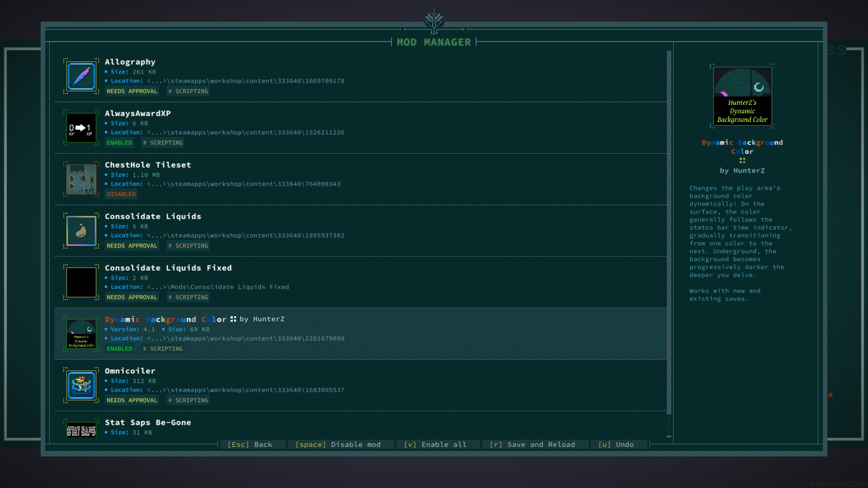Toggle the ENABLED tag on AlwaysAwardXP
This screenshot has width=868, height=488.
pyautogui.click(x=119, y=143)
